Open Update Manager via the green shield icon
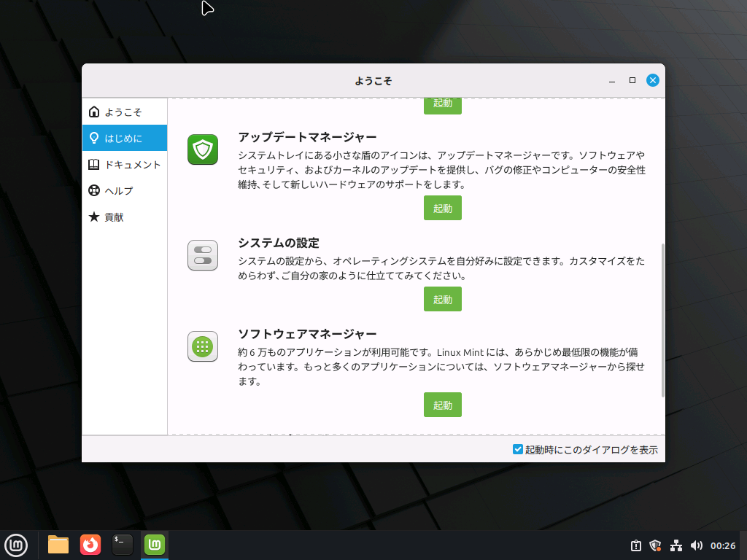Image resolution: width=747 pixels, height=560 pixels. (202, 149)
